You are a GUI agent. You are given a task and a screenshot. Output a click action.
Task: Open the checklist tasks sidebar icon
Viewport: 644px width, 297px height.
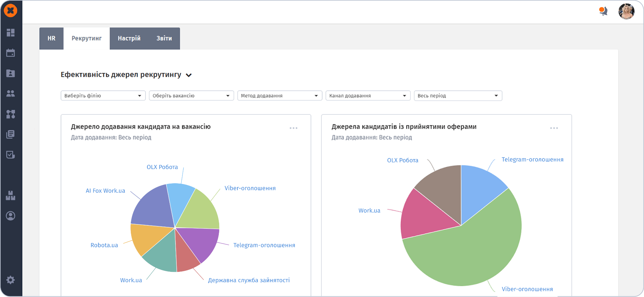click(11, 155)
